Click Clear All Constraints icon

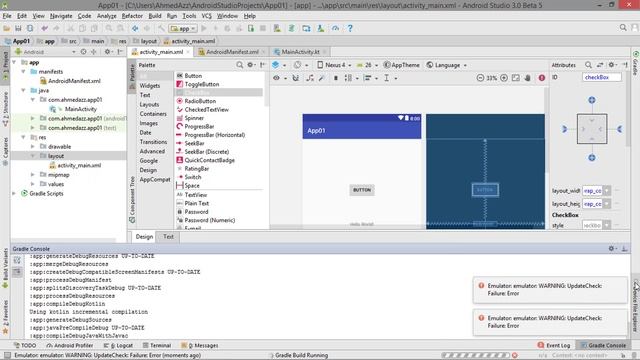pos(310,78)
